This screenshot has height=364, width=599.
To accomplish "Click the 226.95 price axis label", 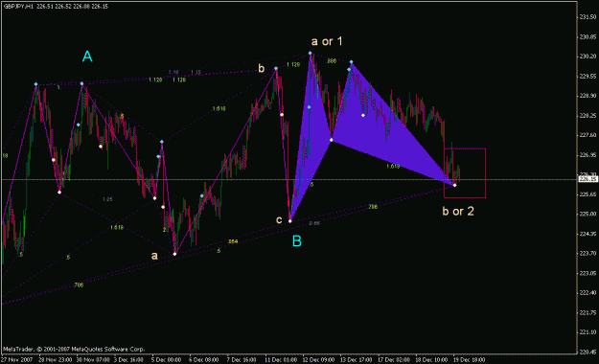I will pos(587,155).
